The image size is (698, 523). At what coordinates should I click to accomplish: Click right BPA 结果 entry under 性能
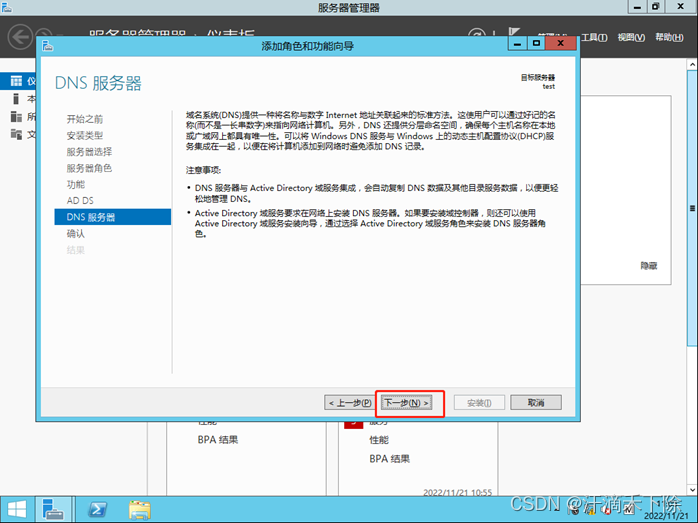(390, 459)
